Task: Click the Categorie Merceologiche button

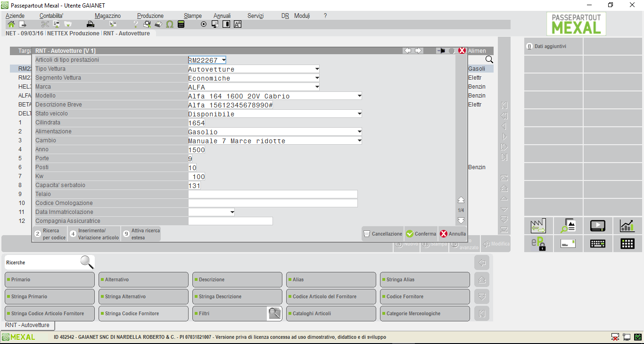Action: point(425,313)
